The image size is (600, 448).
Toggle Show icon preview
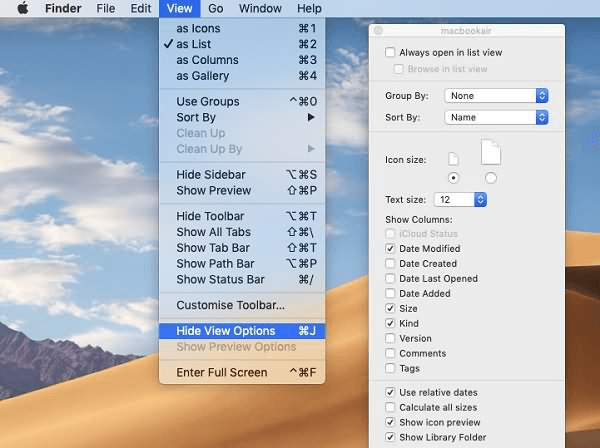click(390, 422)
